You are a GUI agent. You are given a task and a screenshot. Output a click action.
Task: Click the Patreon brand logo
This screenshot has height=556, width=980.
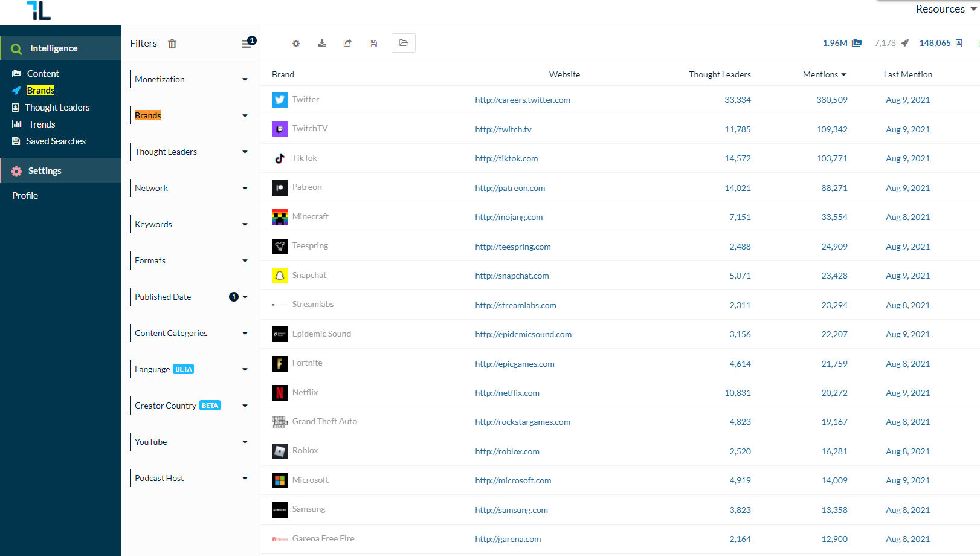(x=280, y=188)
